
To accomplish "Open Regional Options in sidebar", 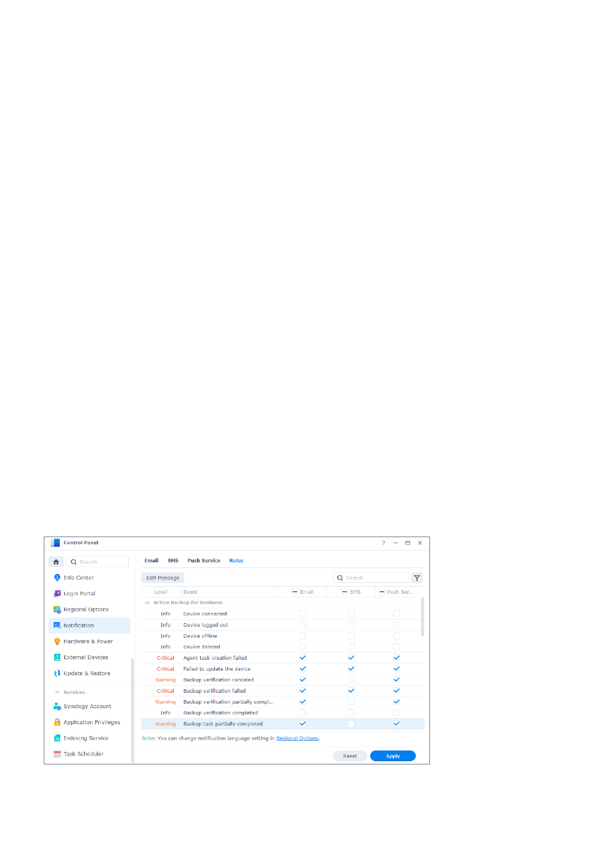I will 86,609.
